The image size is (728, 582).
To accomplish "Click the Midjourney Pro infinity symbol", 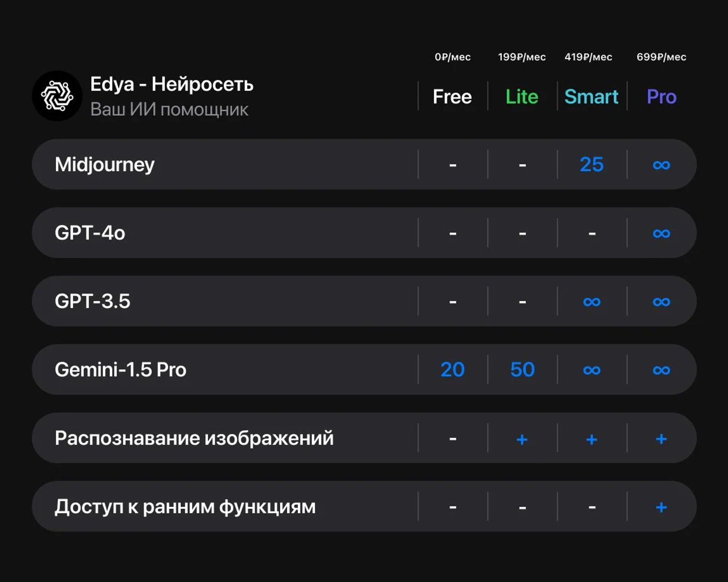I will coord(662,165).
